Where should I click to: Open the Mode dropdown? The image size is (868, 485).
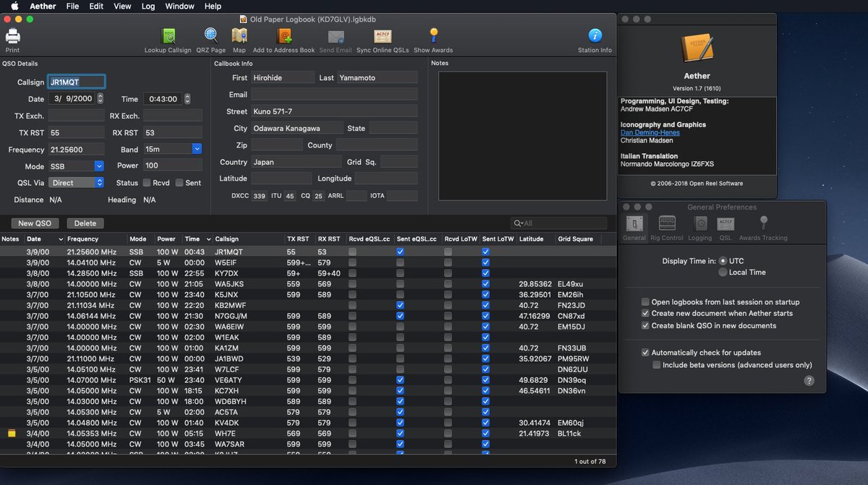[x=99, y=166]
